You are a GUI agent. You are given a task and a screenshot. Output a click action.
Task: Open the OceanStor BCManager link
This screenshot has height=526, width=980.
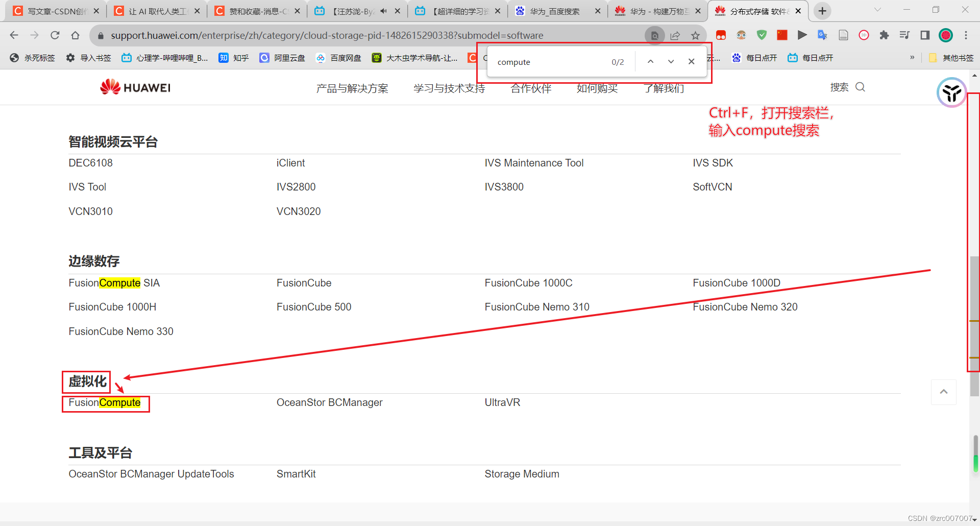[x=329, y=402]
